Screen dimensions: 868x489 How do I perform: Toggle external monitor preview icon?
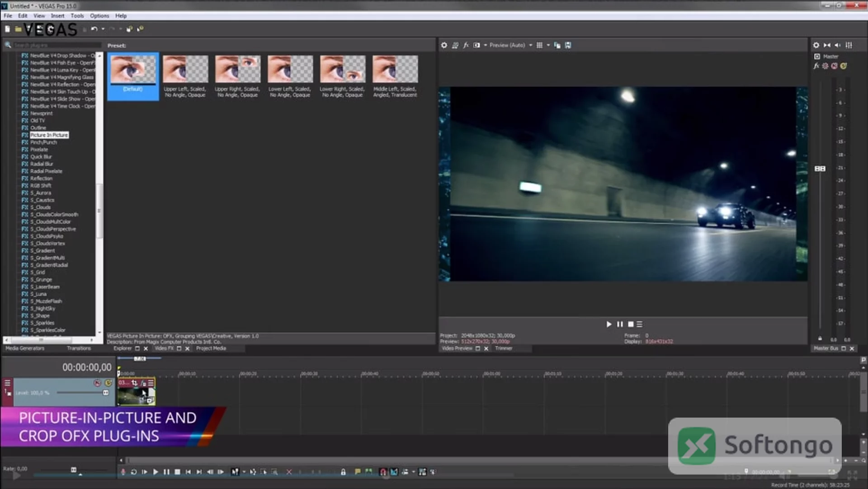(x=455, y=45)
